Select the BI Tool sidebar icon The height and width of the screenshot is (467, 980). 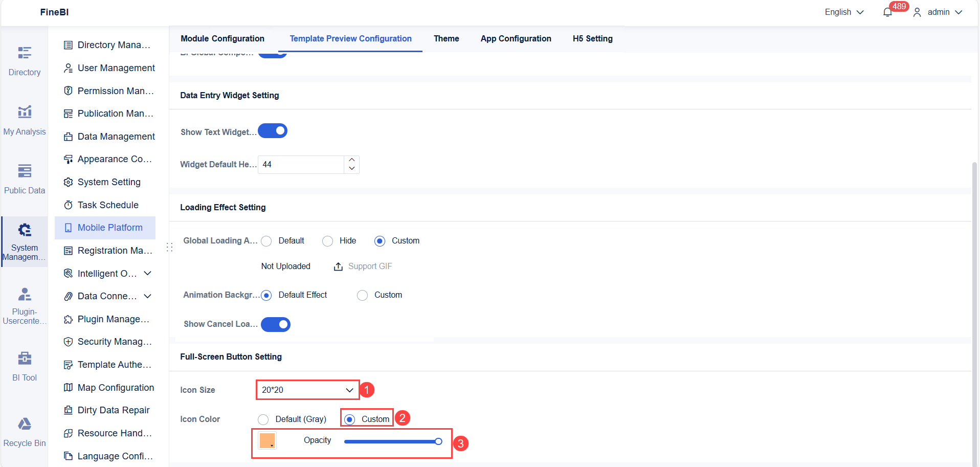24,364
